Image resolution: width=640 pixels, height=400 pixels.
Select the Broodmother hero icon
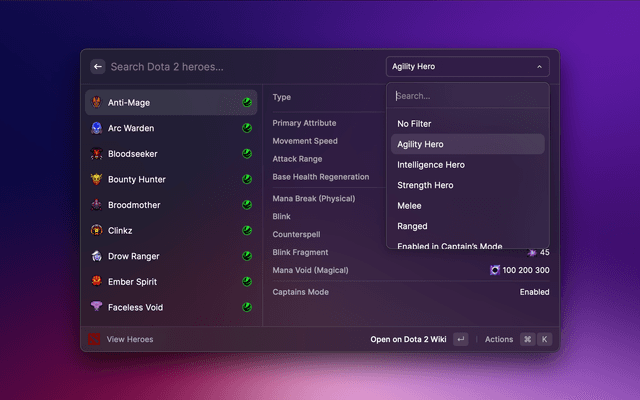click(x=96, y=205)
